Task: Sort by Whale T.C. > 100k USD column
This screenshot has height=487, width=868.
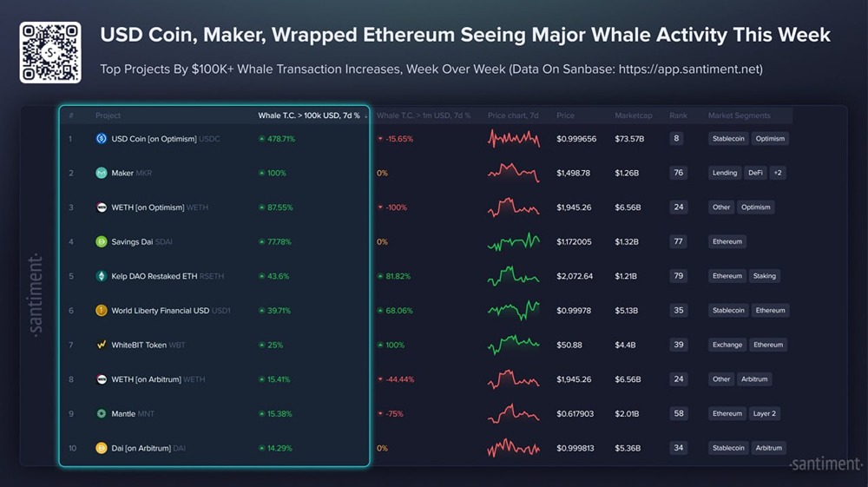Action: (x=310, y=115)
